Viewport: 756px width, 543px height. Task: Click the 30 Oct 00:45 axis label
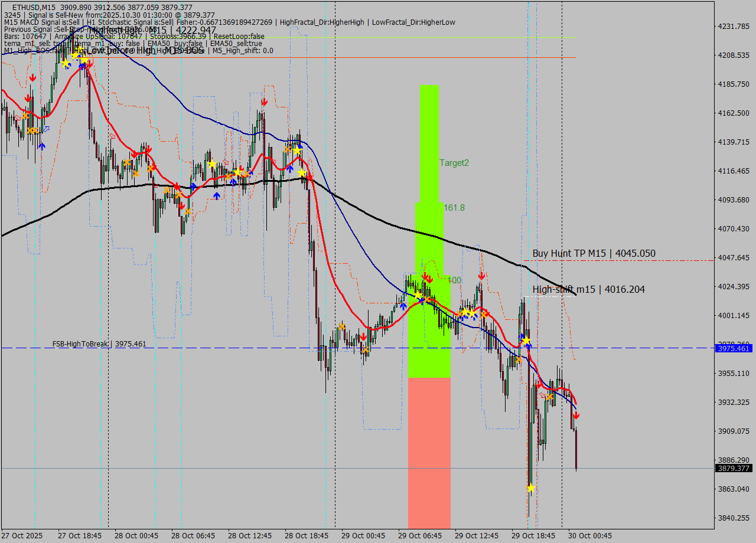tap(591, 535)
